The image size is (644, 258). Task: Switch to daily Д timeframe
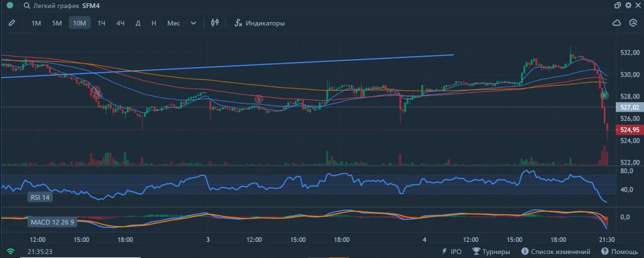[138, 23]
